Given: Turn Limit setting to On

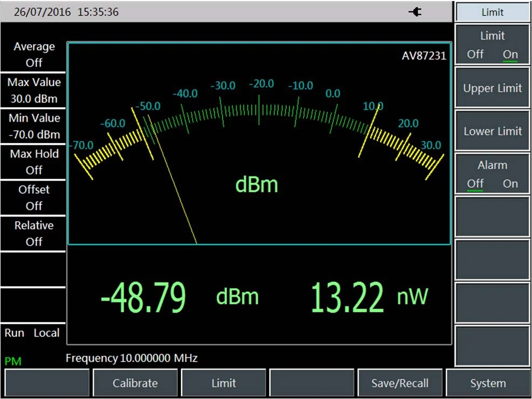Looking at the screenshot, I should pos(510,54).
